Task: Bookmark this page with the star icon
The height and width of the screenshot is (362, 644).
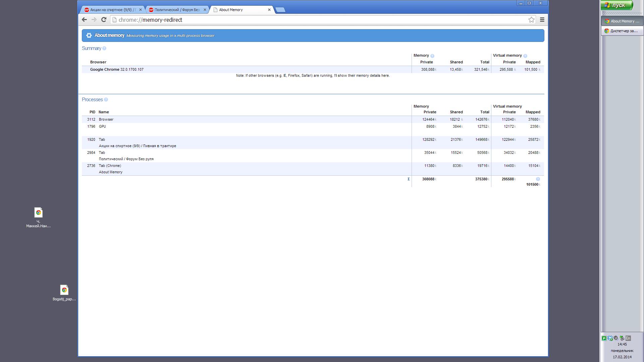Action: [x=531, y=20]
